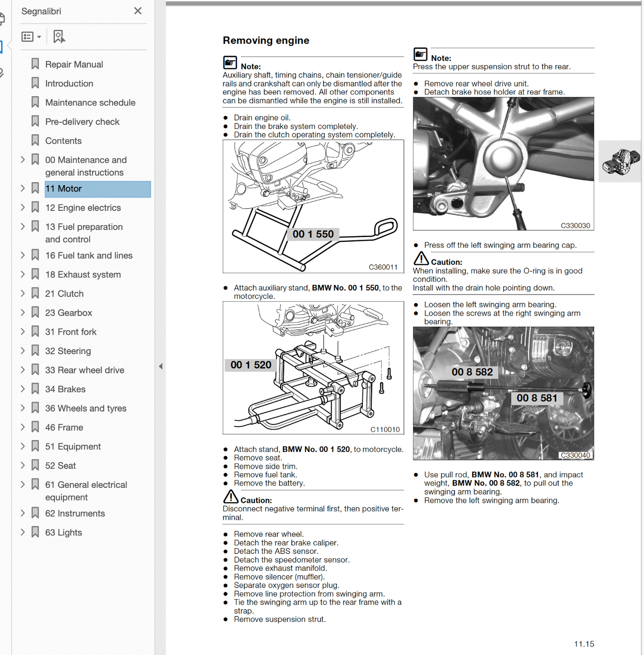Click the bookmark icon beside Pre-delivery check
Screen dimensions: 644x655
[35, 122]
